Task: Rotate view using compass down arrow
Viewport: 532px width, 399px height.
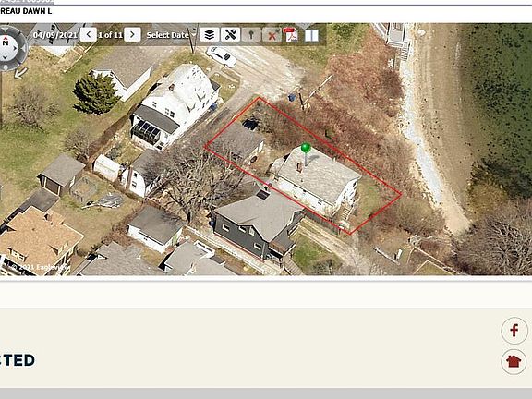Action: click(5, 57)
